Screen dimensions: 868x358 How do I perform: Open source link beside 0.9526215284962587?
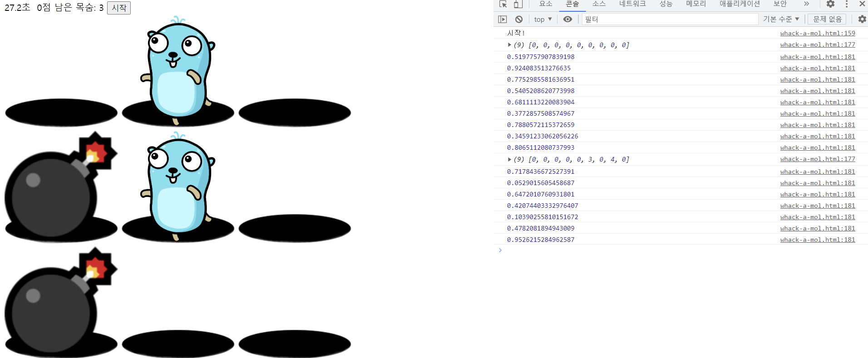[x=818, y=240]
